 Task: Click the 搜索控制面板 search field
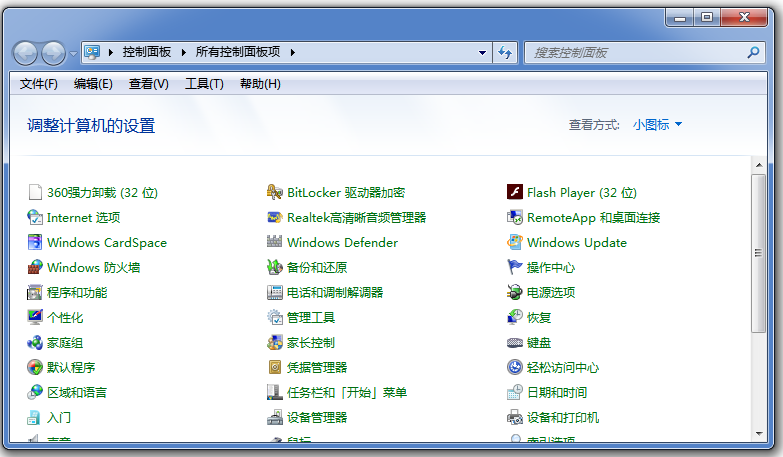(644, 52)
